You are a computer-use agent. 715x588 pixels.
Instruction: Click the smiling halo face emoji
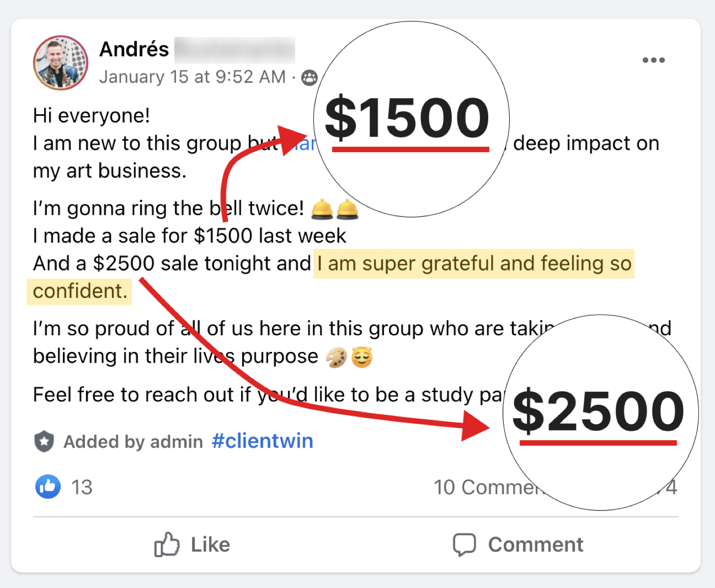[x=362, y=357]
